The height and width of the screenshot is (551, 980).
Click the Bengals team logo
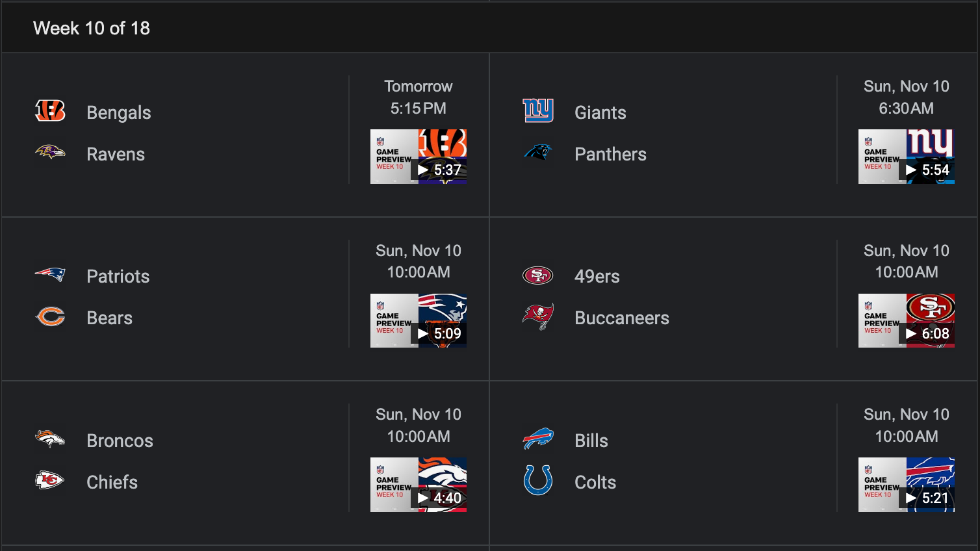(x=50, y=111)
